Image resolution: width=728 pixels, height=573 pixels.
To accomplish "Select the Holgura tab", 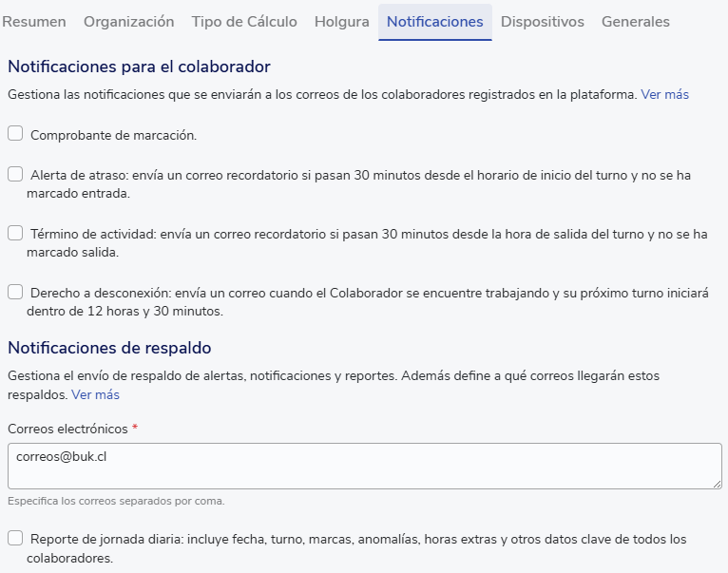I will coord(342,22).
